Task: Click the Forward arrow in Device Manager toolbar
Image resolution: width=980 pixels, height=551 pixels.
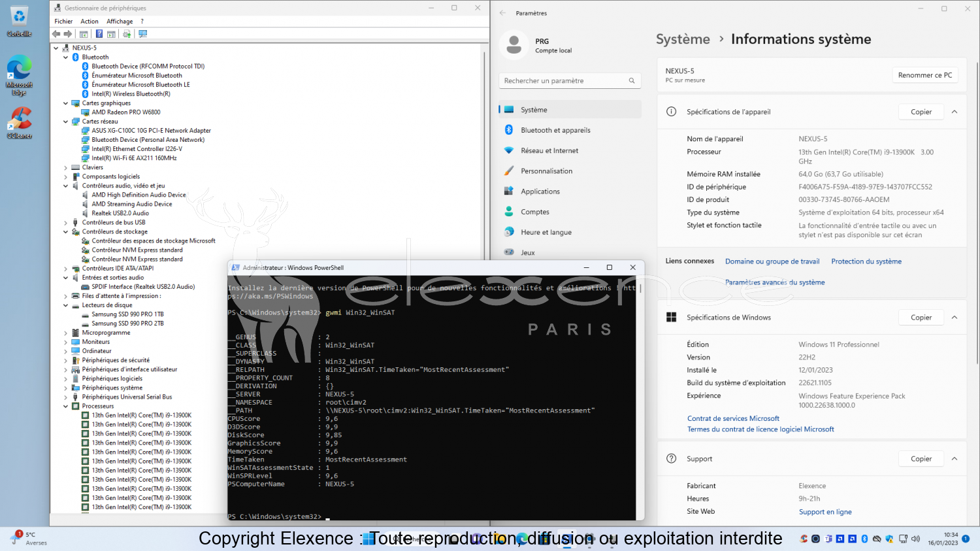Action: pyautogui.click(x=67, y=34)
